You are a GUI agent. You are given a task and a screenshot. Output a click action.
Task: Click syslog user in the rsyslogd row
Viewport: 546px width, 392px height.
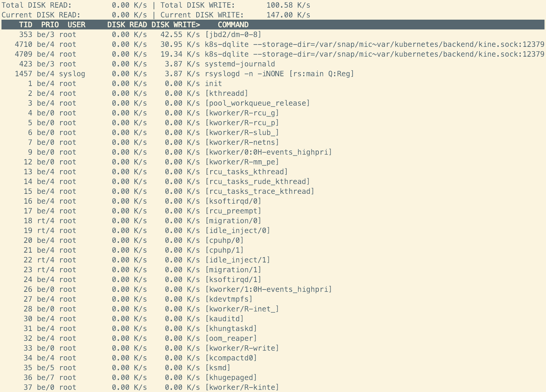click(x=72, y=74)
